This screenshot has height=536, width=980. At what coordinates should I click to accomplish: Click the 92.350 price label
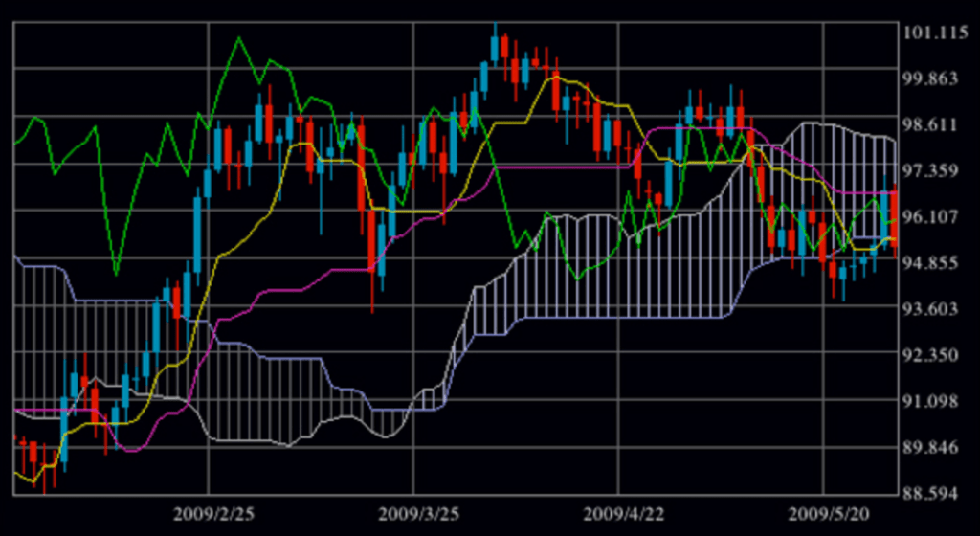click(936, 355)
